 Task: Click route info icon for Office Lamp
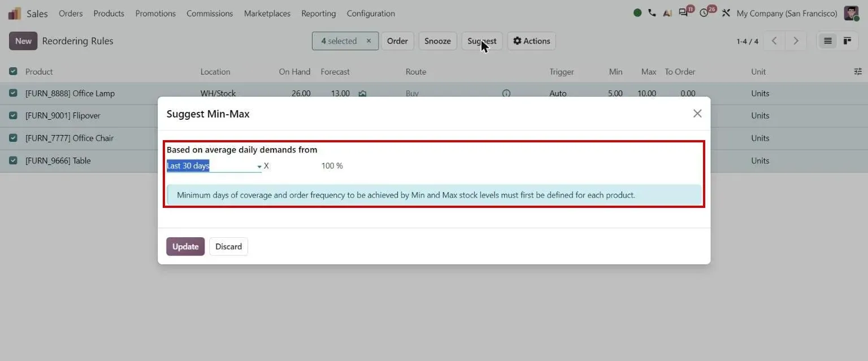click(x=506, y=93)
